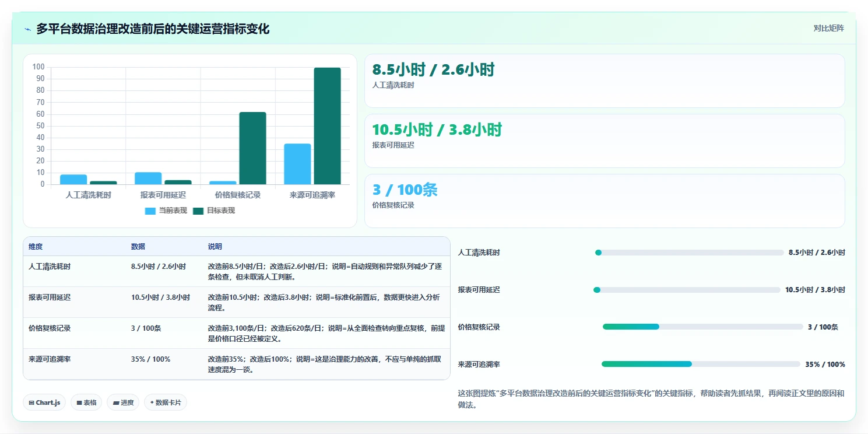Click the blue lightning icon beside the title
This screenshot has width=868, height=434.
click(27, 29)
